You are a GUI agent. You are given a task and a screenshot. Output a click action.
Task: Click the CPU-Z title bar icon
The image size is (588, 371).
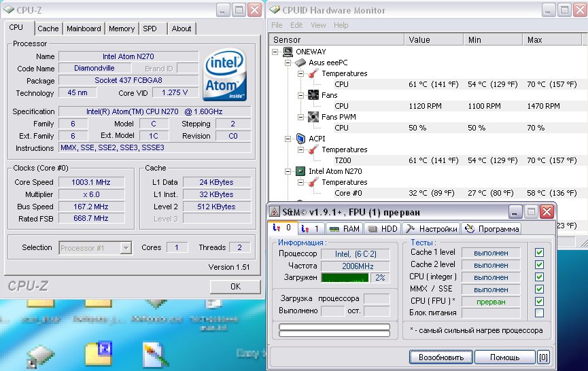[x=9, y=10]
